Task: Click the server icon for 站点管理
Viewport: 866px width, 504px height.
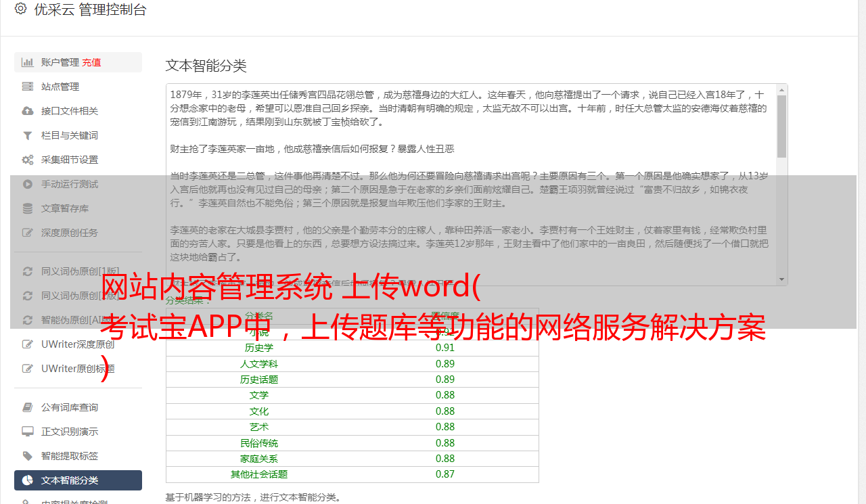Action: pos(27,87)
